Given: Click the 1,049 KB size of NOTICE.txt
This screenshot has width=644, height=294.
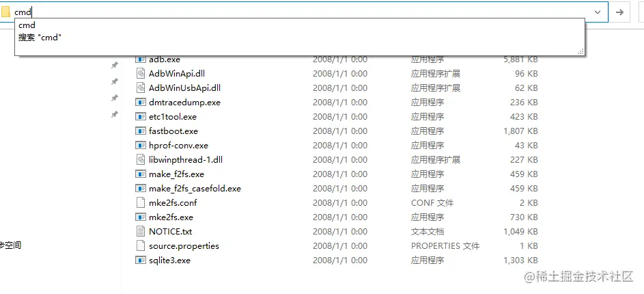Looking at the screenshot, I should [520, 232].
